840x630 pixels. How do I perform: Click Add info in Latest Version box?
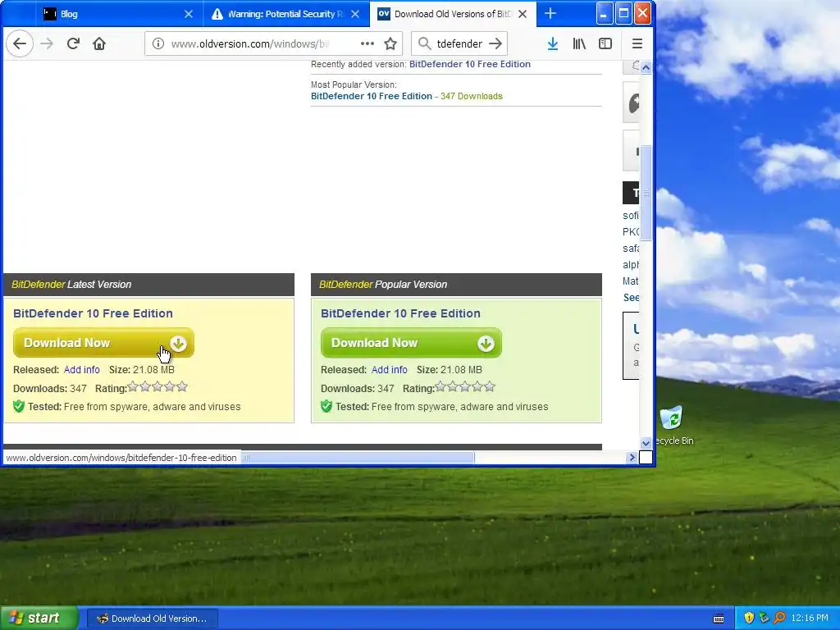click(x=81, y=370)
